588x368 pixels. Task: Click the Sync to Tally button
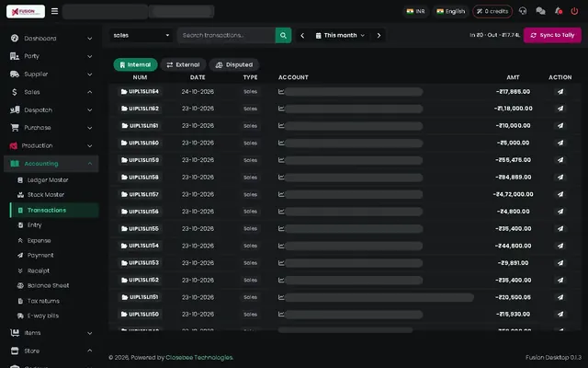coord(552,35)
